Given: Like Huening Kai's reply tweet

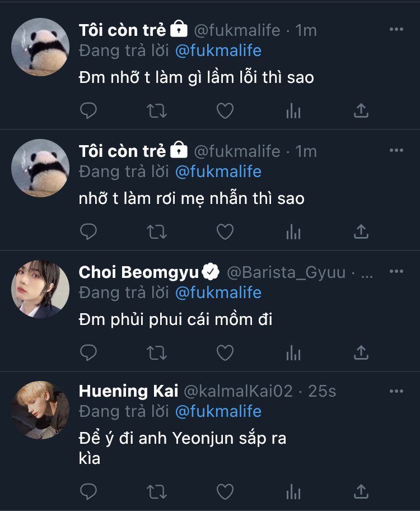Looking at the screenshot, I should pos(225,492).
